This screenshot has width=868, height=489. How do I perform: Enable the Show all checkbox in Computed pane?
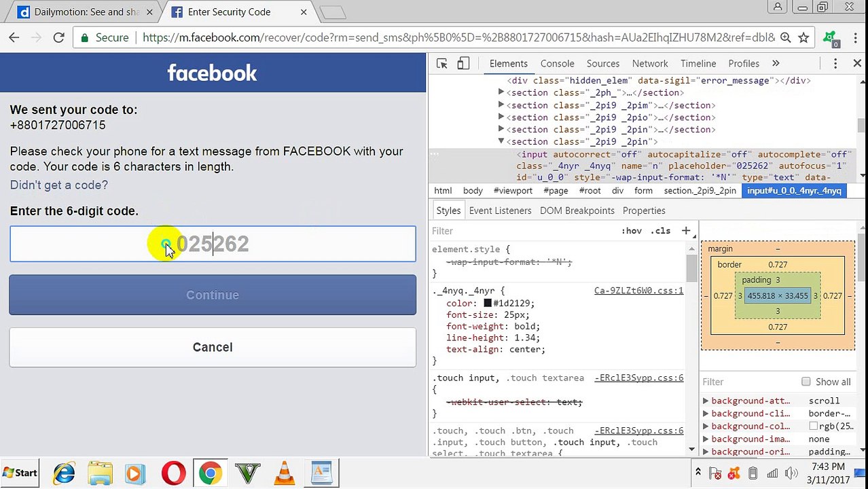(806, 382)
